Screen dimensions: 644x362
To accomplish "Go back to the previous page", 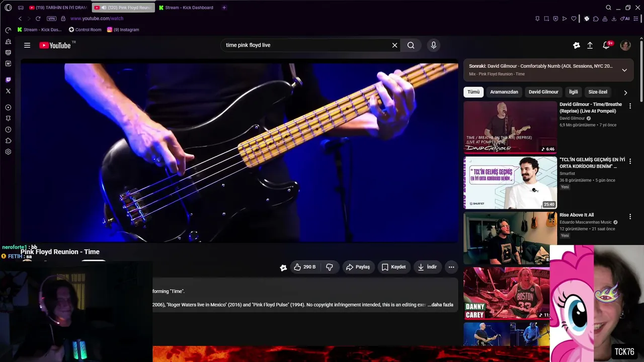I will pos(20,19).
